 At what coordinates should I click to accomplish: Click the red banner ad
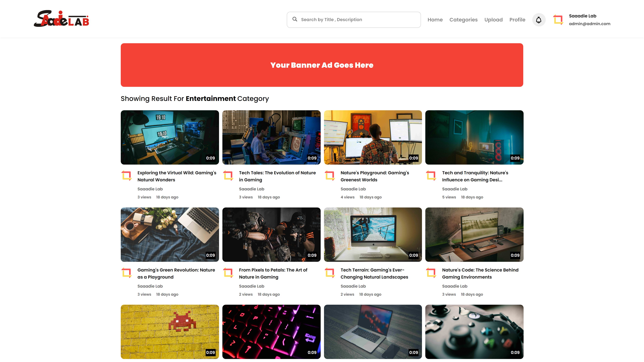pyautogui.click(x=322, y=65)
